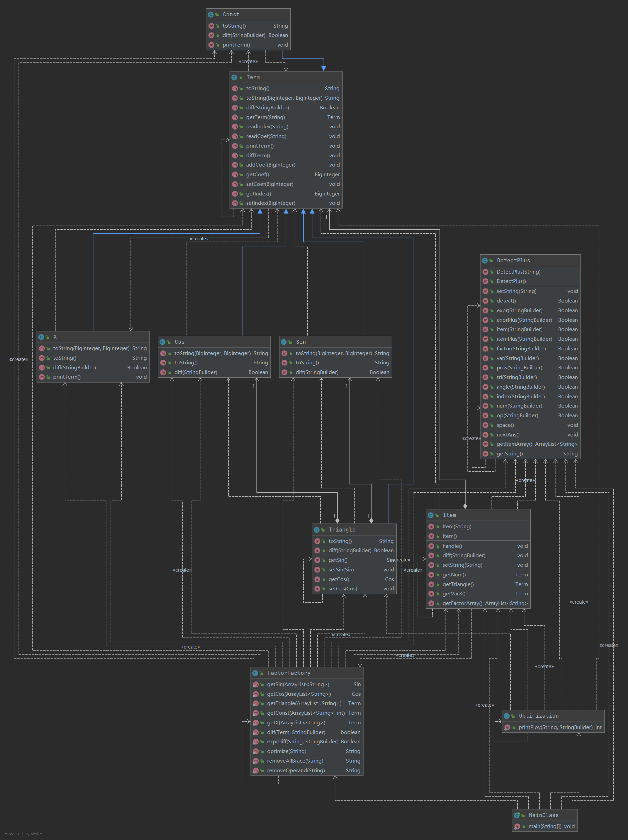Select the Item class title
This screenshot has width=628, height=840.
point(449,515)
